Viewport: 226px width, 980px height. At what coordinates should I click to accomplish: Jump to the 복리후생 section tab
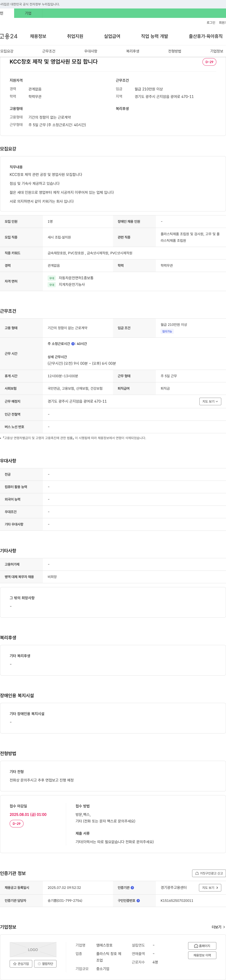pos(133,51)
